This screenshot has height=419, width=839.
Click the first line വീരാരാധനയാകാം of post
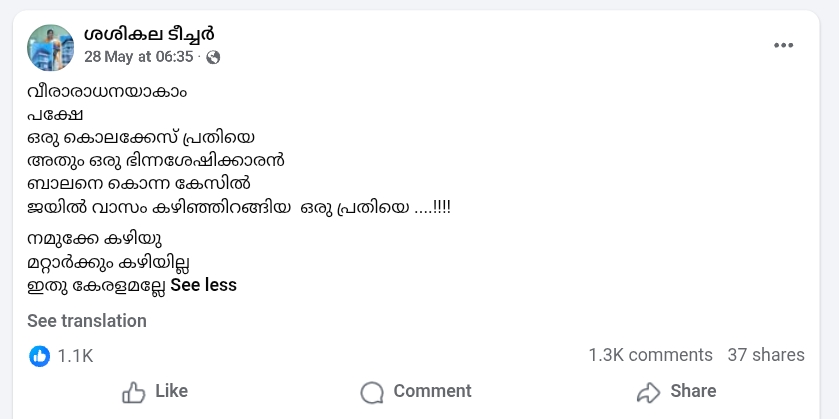coord(107,92)
